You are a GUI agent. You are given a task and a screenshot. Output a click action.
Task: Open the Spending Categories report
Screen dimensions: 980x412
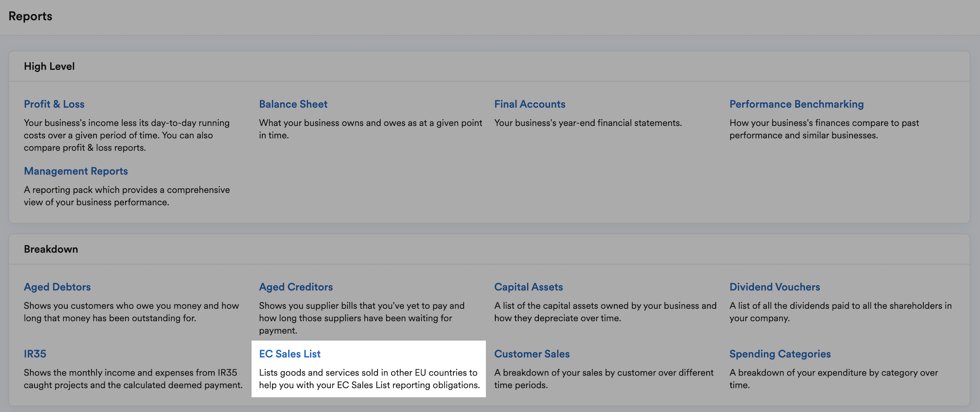click(780, 354)
